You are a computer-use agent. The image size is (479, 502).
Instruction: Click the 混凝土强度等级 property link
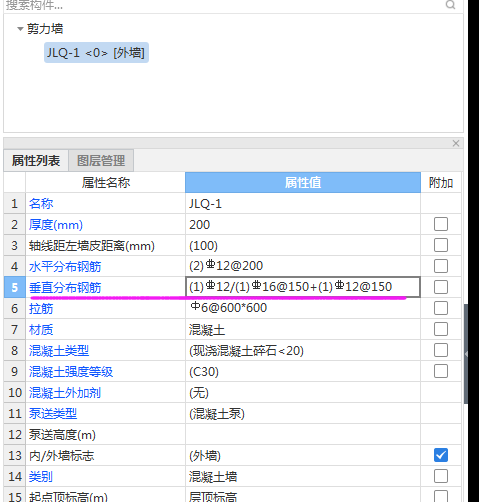pyautogui.click(x=71, y=372)
